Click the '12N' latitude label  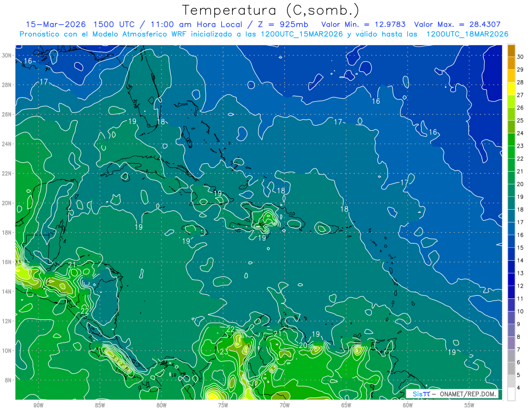7,321
